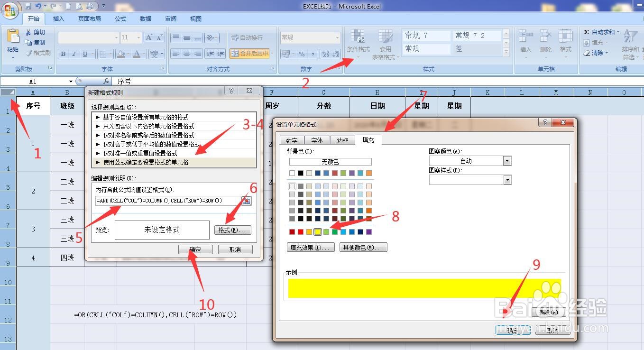644x350 pixels.
Task: Increase font size with large A icon
Action: (x=149, y=37)
